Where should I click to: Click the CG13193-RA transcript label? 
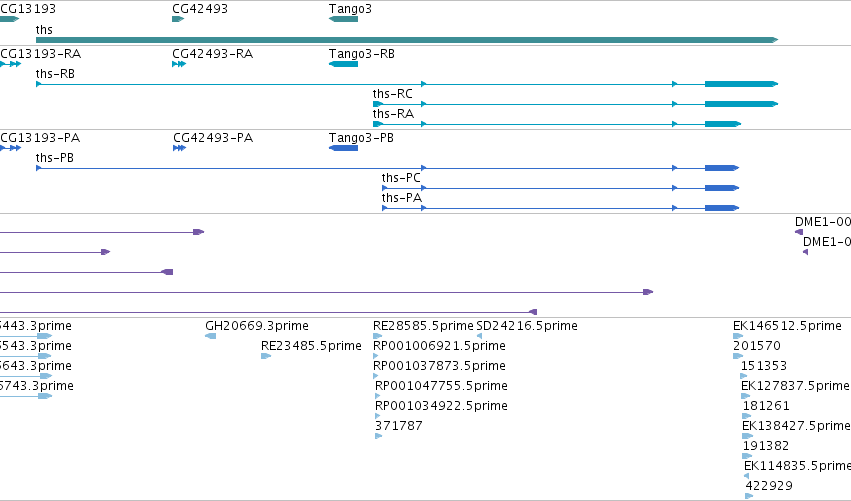pyautogui.click(x=41, y=54)
